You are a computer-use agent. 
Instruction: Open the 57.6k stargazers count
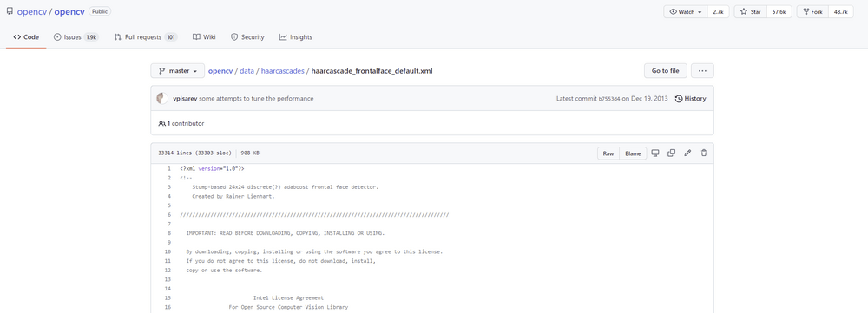point(779,11)
